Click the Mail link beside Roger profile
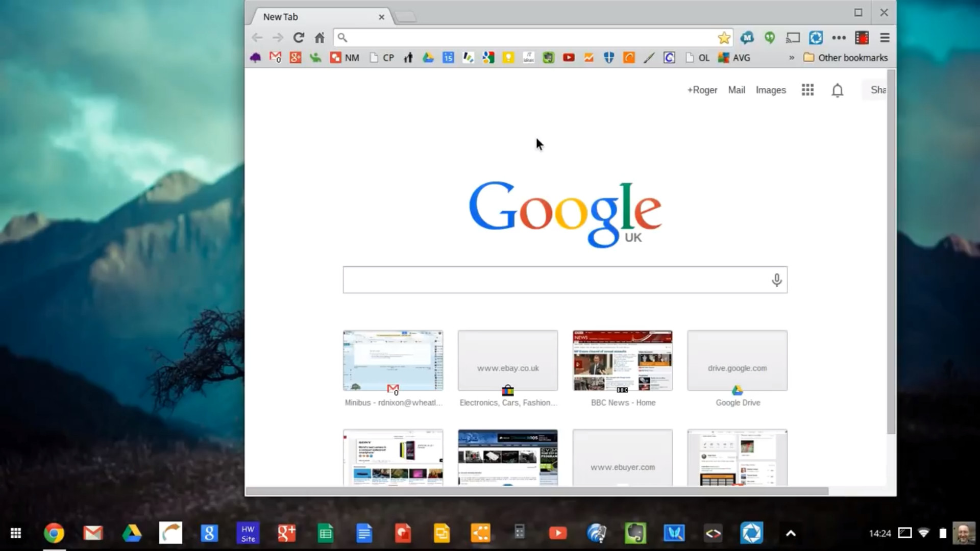980x551 pixels. [737, 89]
